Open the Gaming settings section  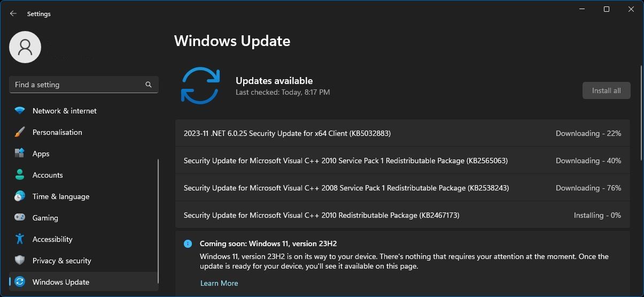[x=45, y=218]
